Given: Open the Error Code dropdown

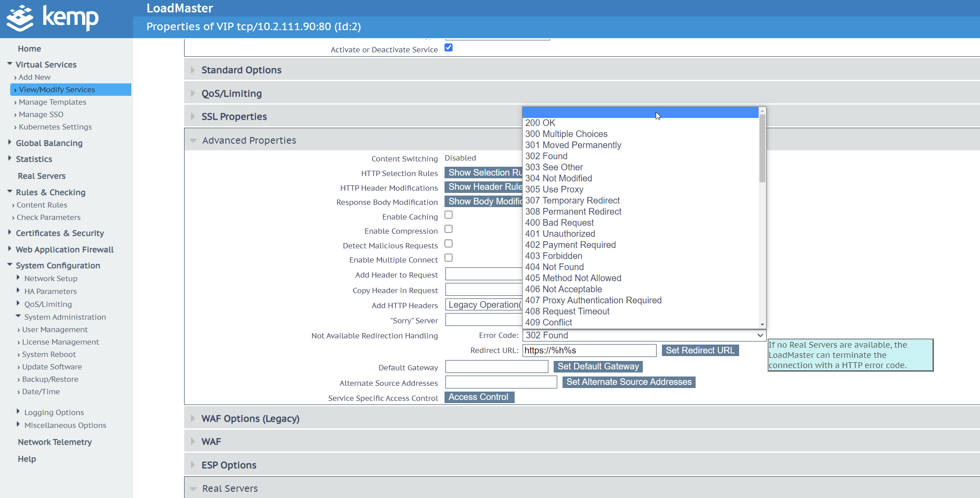Looking at the screenshot, I should 644,335.
